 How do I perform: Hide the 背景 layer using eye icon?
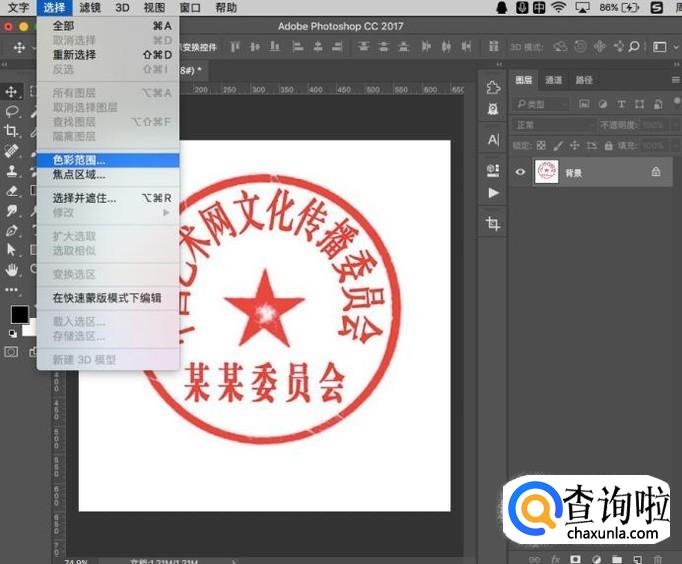[520, 172]
